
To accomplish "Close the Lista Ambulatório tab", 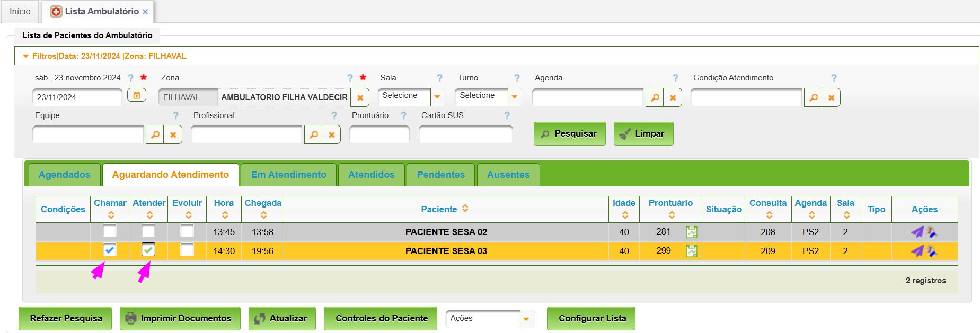I will (x=145, y=12).
